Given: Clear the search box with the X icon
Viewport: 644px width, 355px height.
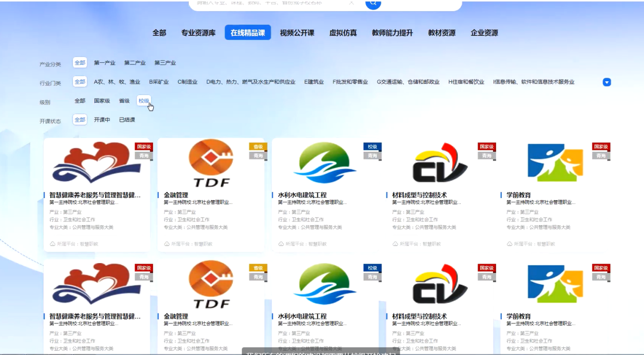Looking at the screenshot, I should point(351,3).
